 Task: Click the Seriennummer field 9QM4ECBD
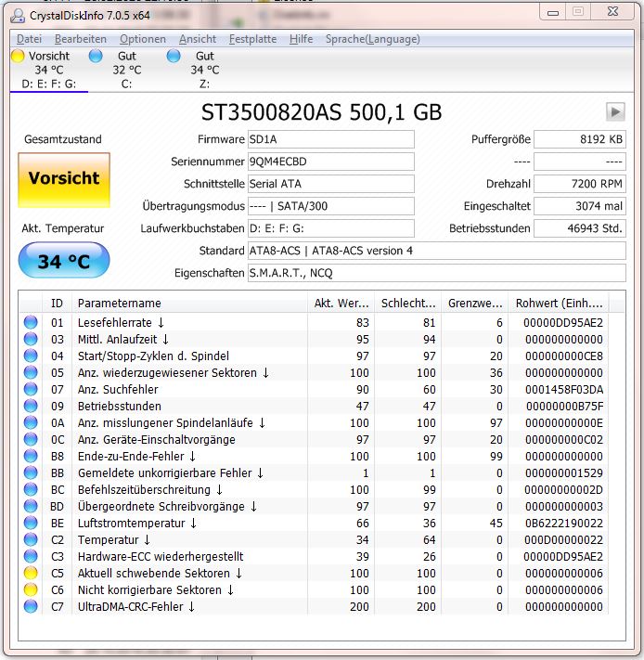click(x=331, y=162)
